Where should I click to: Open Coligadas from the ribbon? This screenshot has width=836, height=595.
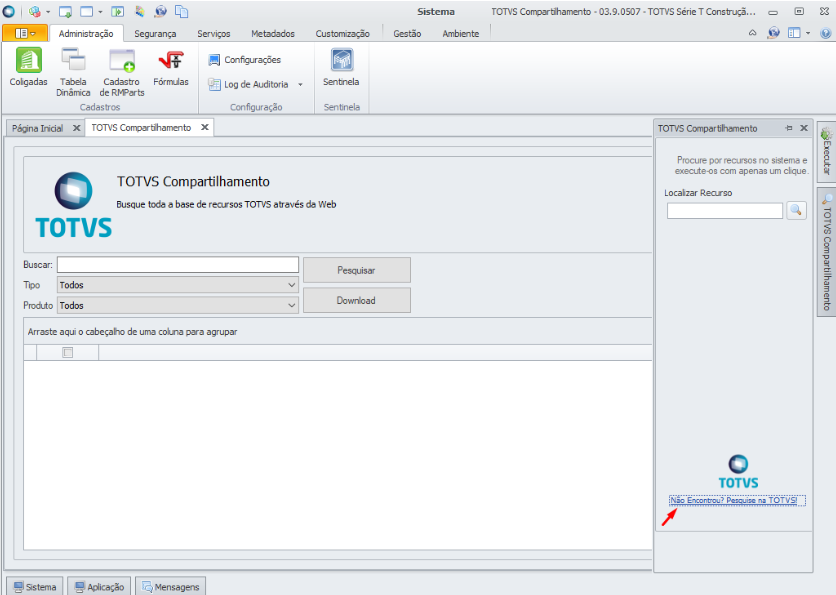point(28,67)
